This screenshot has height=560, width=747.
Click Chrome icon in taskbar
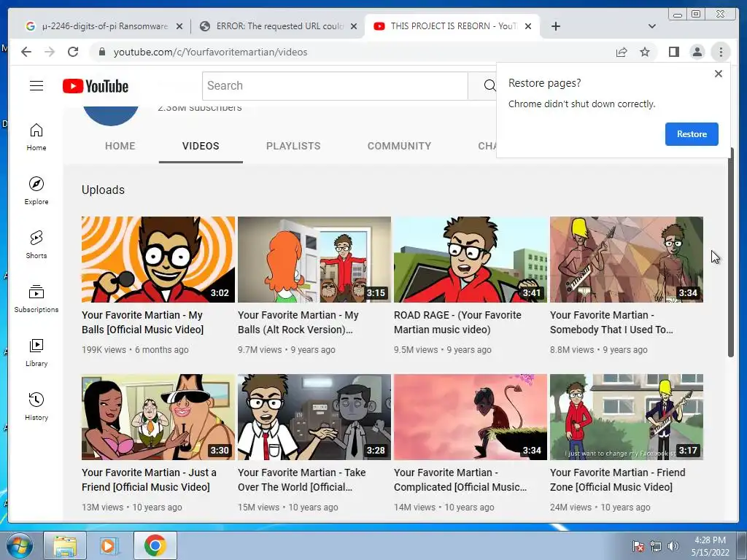point(155,545)
